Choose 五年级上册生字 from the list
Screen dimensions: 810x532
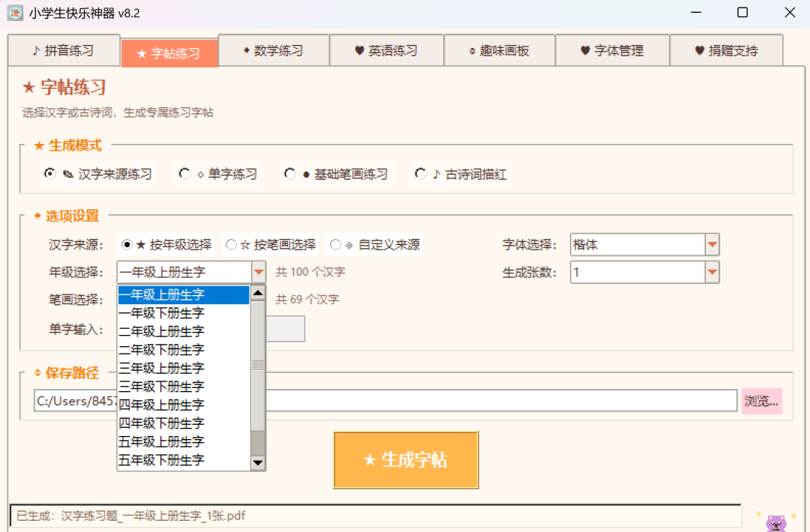click(184, 441)
